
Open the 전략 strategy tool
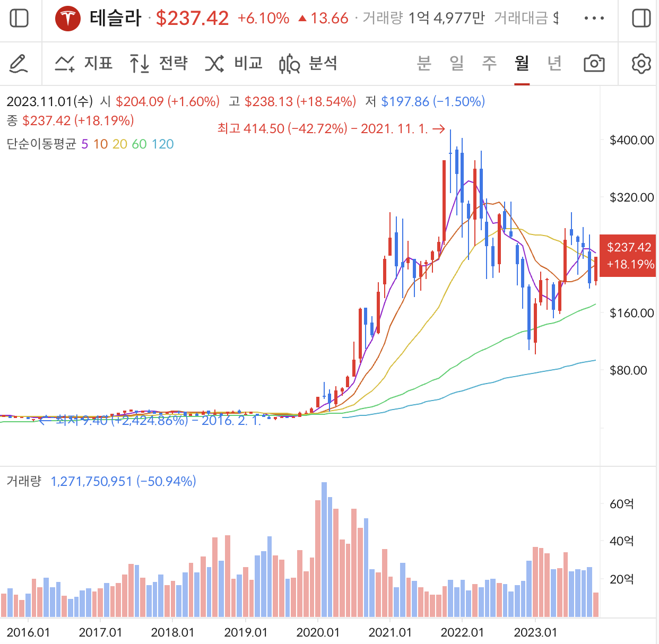click(x=161, y=63)
